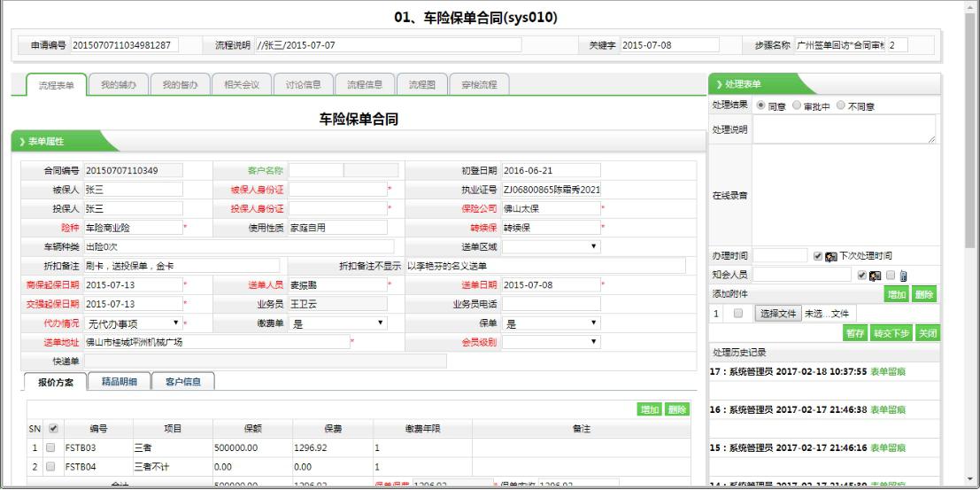The height and width of the screenshot is (490, 980).
Task: Open the 会员级别 dropdown list
Action: coord(552,341)
